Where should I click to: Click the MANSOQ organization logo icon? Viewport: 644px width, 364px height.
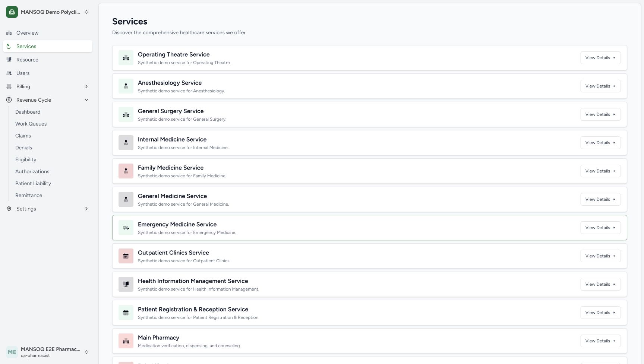coord(12,12)
